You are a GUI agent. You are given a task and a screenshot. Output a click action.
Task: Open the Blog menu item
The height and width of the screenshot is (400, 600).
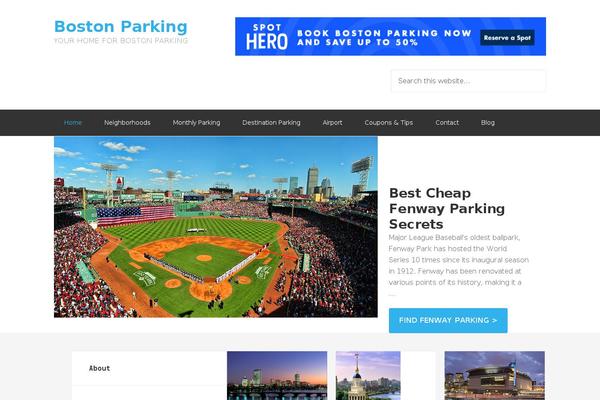[488, 122]
